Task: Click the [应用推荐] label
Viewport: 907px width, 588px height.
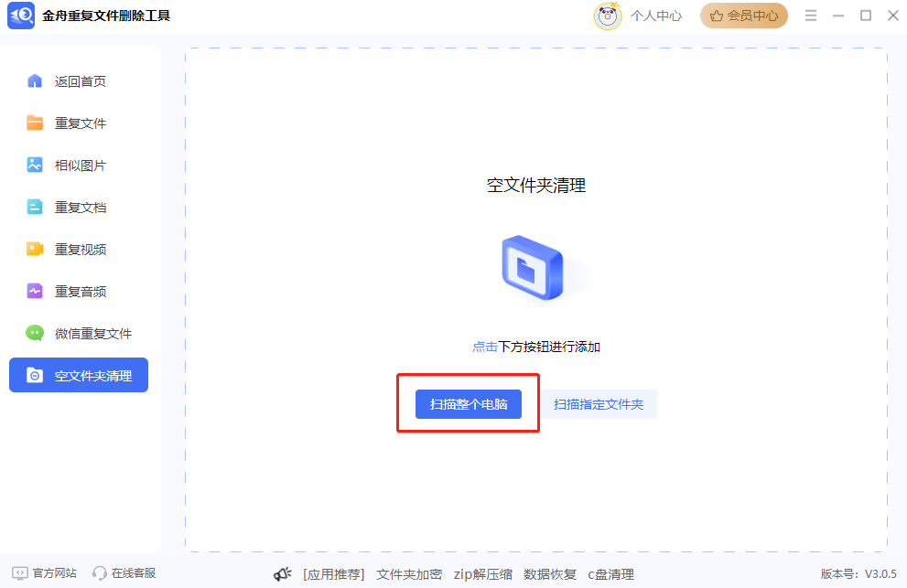Action: point(334,574)
